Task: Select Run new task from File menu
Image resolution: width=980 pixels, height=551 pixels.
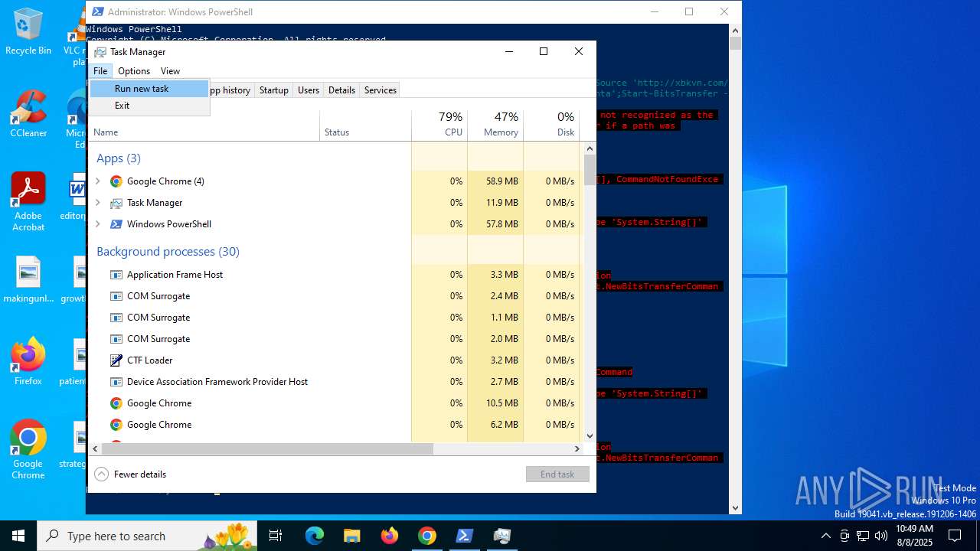Action: click(x=149, y=89)
